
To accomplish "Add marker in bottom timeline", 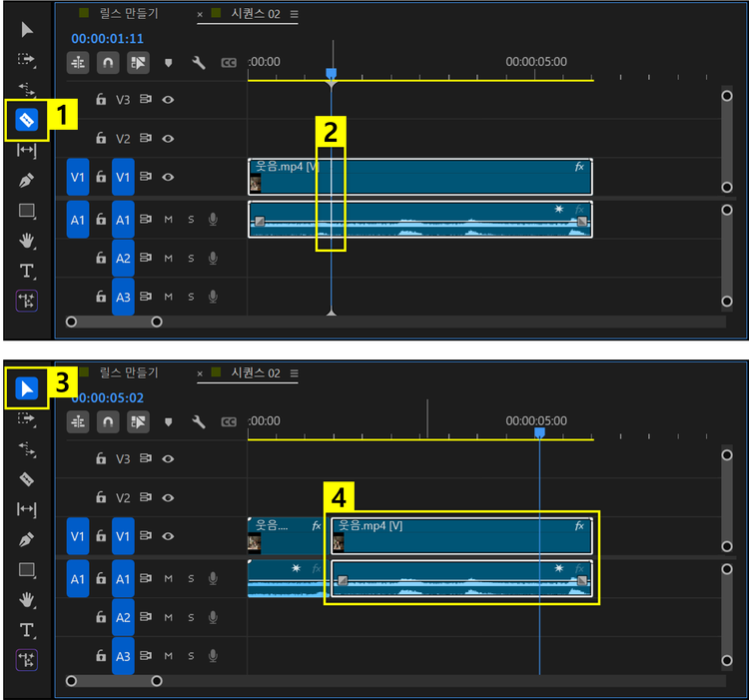I will [x=168, y=422].
